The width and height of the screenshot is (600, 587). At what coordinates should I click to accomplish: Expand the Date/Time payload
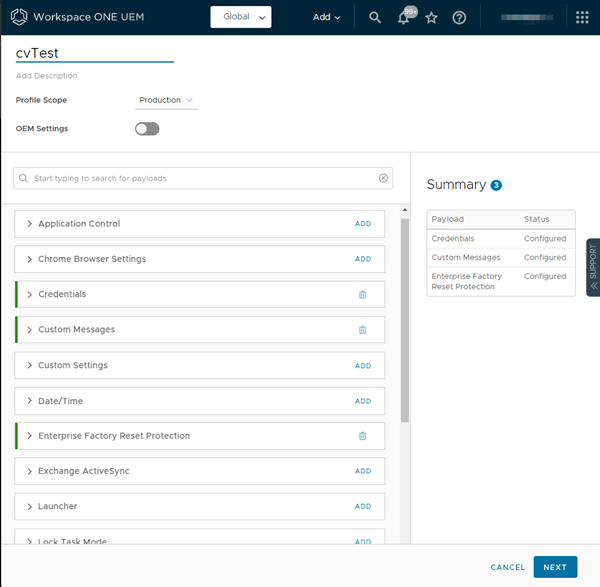(29, 401)
